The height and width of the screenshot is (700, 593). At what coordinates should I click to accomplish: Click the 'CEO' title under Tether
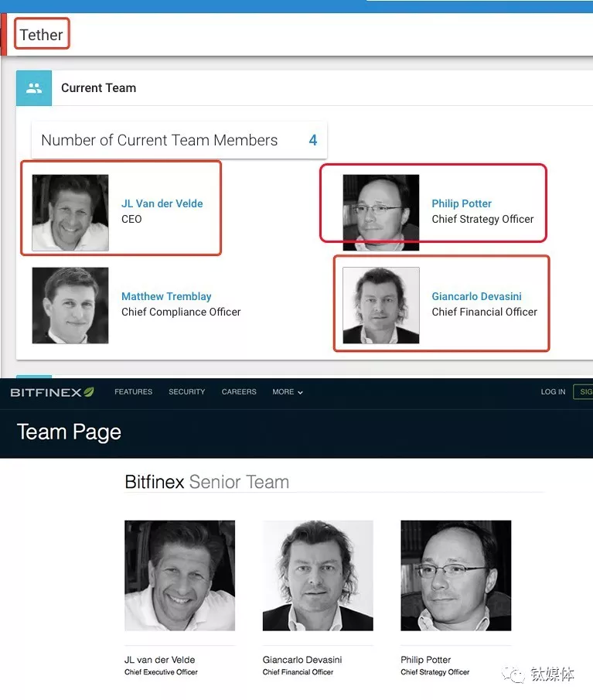point(131,219)
